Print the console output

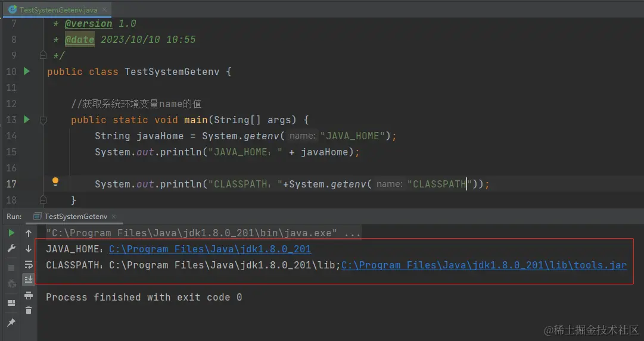click(29, 295)
